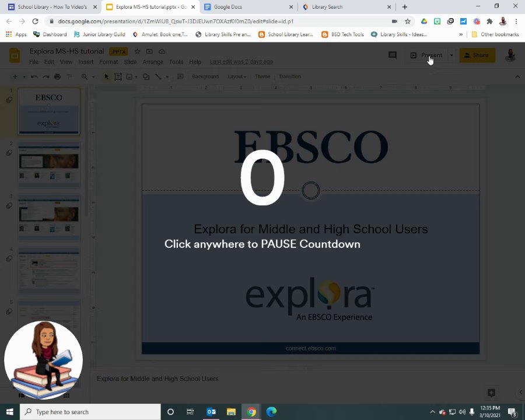Viewport: 525px width, 420px height.
Task: Select the Text box tool
Action: coord(118,76)
